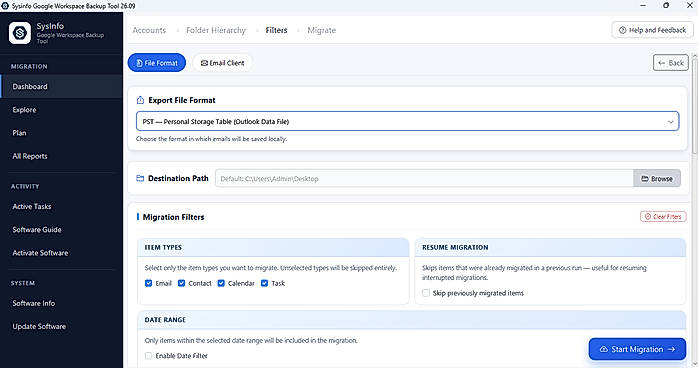This screenshot has height=368, width=698.
Task: Click the SysInfo logo icon in the sidebar
Action: coord(20,33)
